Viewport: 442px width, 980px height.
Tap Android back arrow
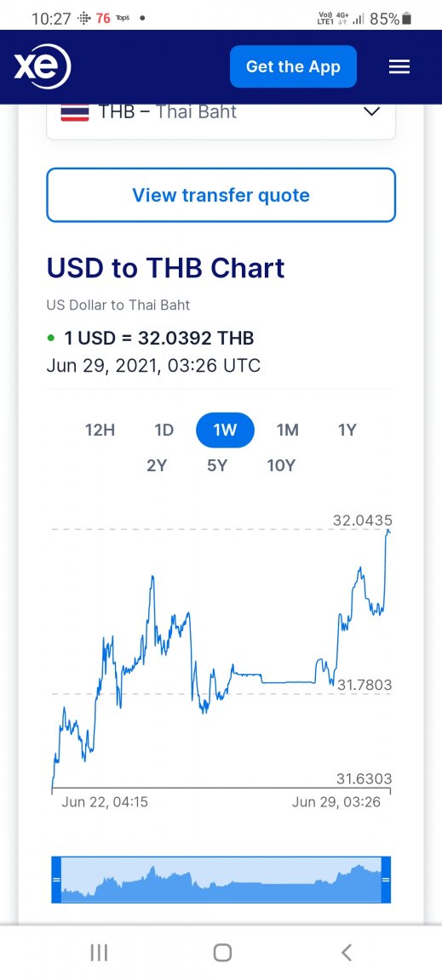click(x=347, y=953)
